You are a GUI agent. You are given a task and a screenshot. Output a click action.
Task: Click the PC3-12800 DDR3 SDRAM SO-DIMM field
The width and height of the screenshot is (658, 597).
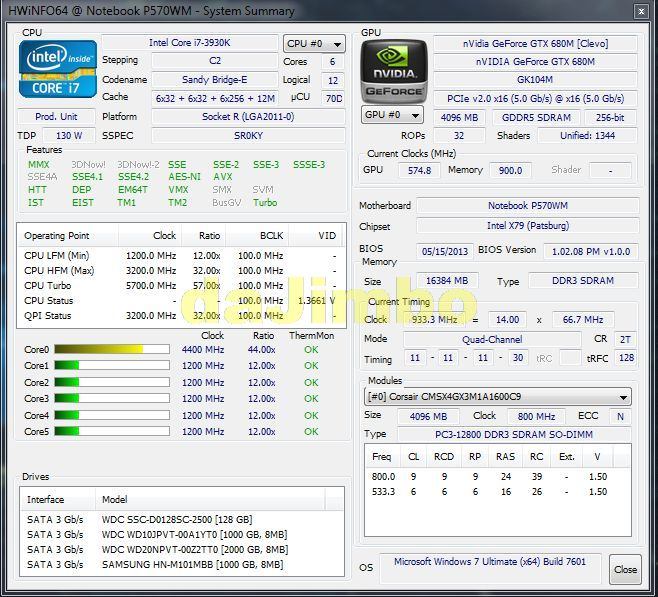coord(514,434)
